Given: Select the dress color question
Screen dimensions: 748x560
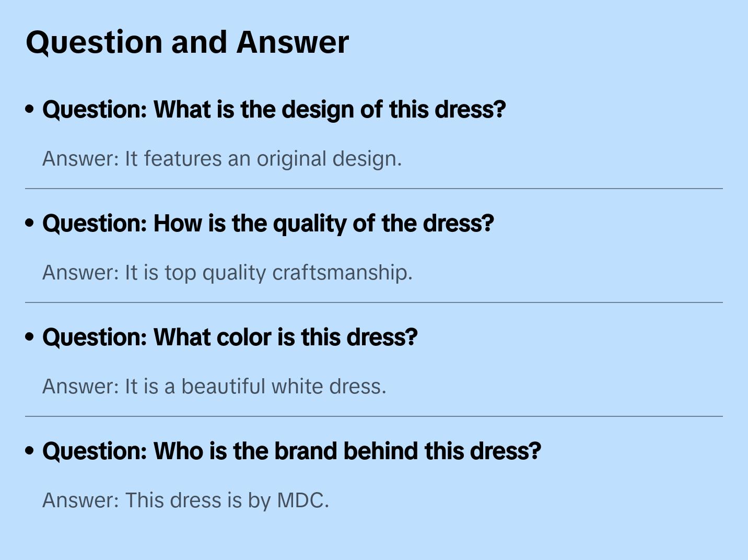Looking at the screenshot, I should pyautogui.click(x=230, y=337).
